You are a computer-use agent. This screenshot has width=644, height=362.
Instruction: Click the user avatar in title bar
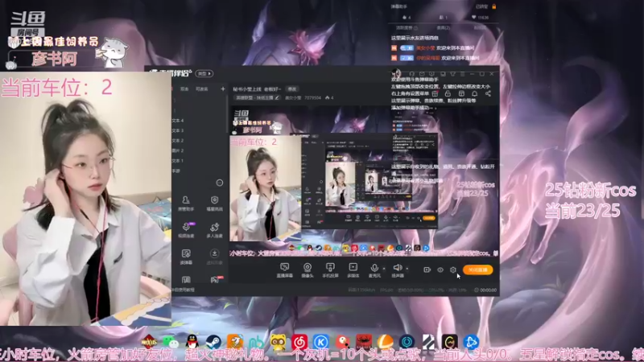click(396, 74)
